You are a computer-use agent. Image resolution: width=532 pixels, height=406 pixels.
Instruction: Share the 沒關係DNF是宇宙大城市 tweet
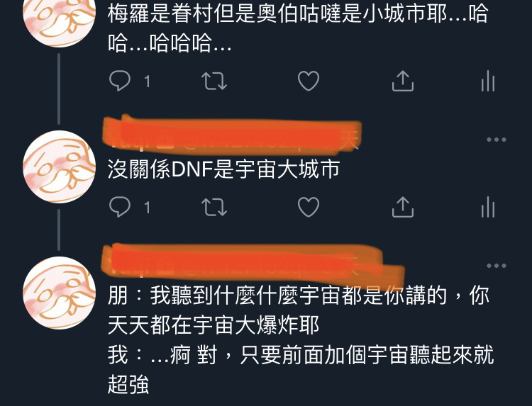tap(403, 207)
